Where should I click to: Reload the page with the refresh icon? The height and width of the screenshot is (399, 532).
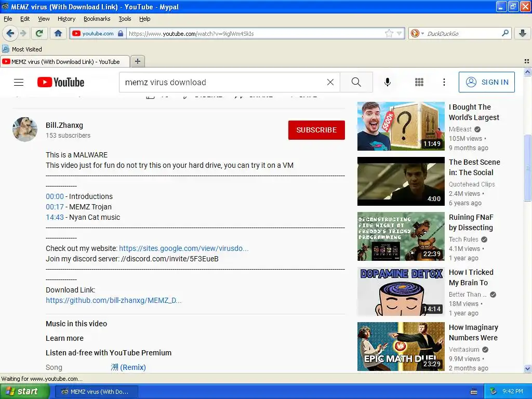[39, 33]
